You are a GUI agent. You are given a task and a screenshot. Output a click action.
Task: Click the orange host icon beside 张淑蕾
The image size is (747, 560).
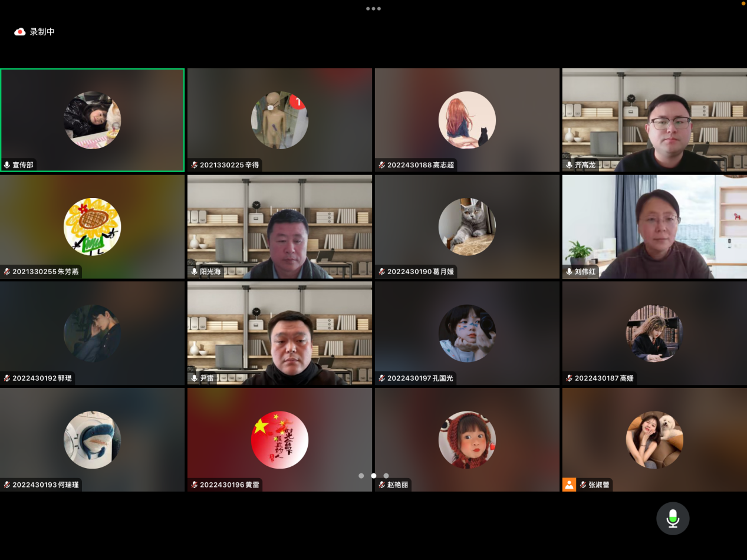[x=569, y=485]
